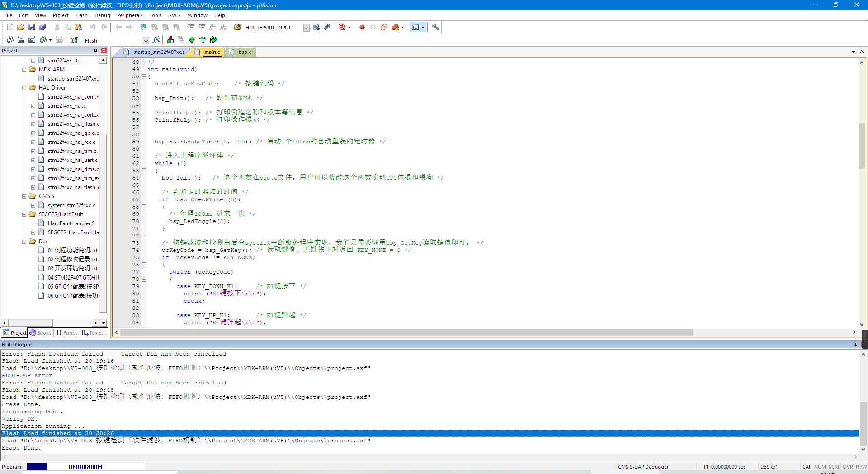
Task: Open the Configuration wrench icon
Action: coord(435,27)
